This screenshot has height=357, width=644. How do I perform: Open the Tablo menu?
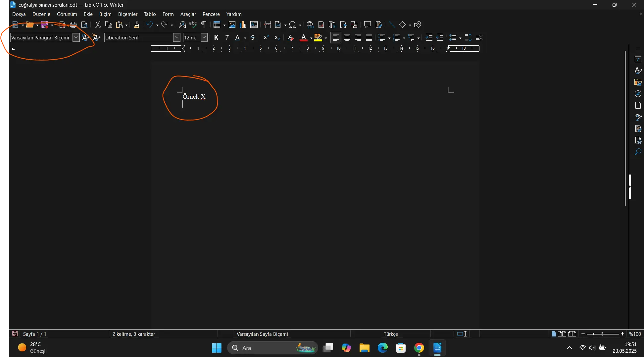pos(150,14)
